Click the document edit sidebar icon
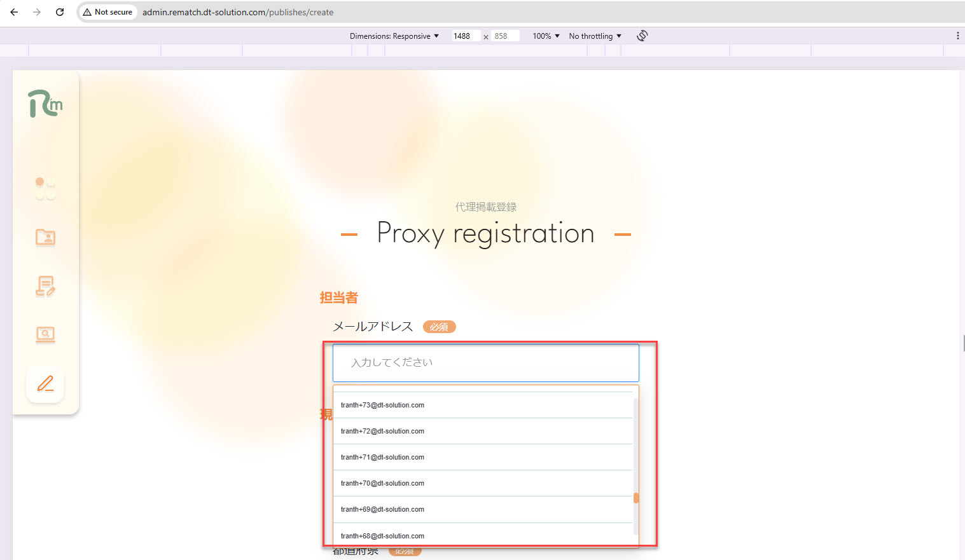The height and width of the screenshot is (560, 965). click(x=45, y=287)
